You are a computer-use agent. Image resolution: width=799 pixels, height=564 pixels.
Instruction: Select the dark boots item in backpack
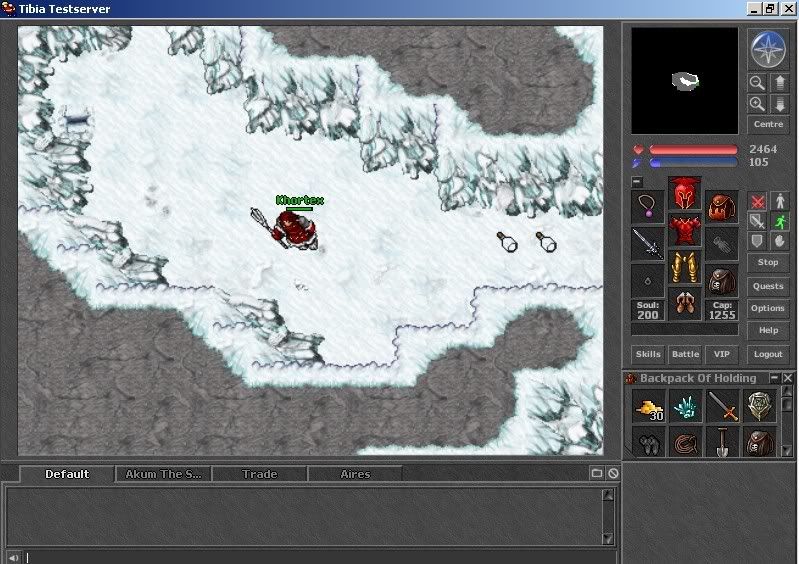(649, 442)
